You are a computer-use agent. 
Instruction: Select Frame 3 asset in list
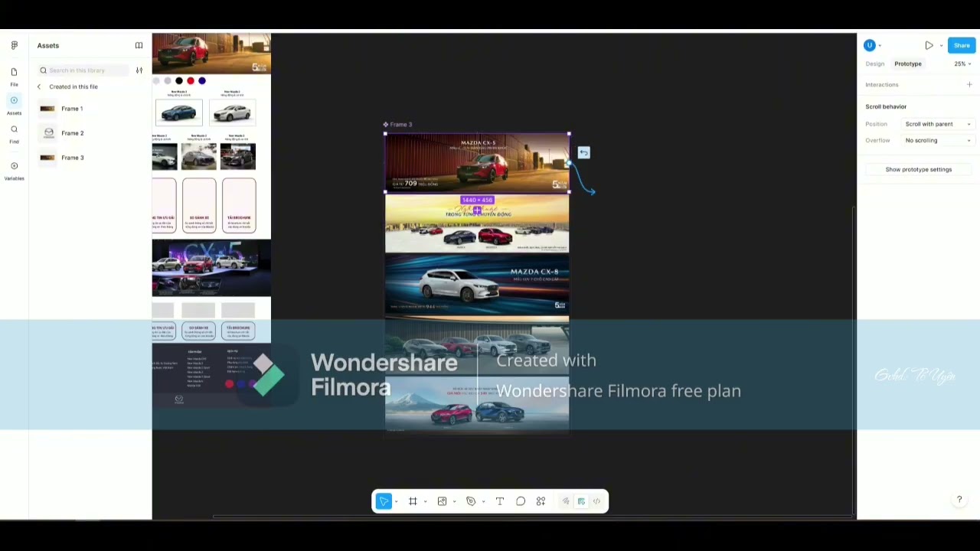pyautogui.click(x=90, y=158)
